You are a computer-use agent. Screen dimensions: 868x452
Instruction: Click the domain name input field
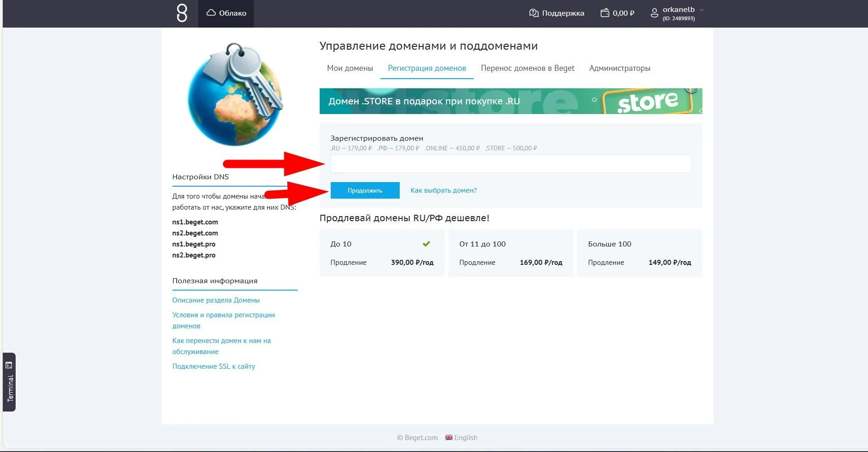[x=511, y=163]
